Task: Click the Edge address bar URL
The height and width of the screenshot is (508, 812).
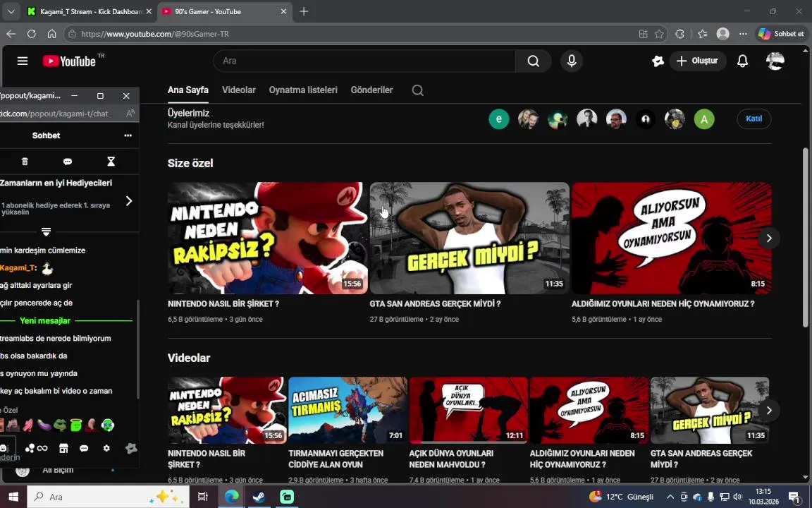Action: tap(155, 34)
